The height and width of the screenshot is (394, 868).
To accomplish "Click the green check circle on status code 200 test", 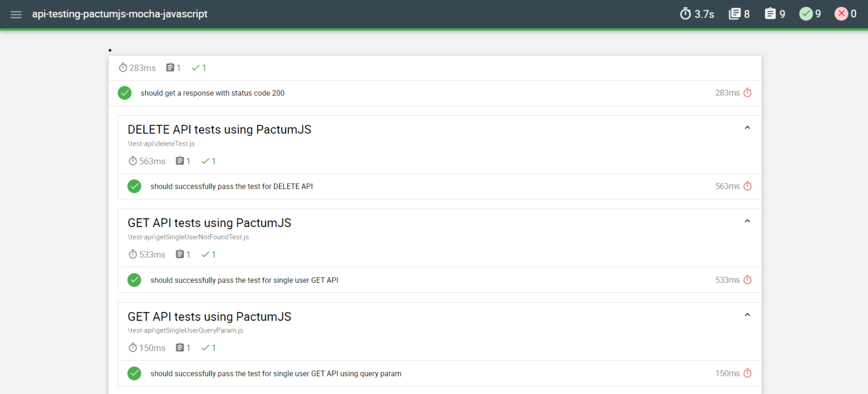I will [124, 93].
